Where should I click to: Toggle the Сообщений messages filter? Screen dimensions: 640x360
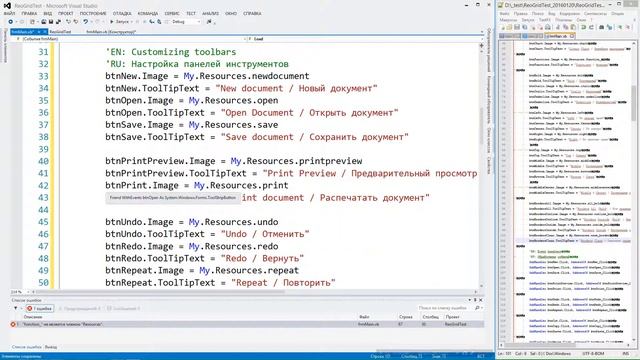point(124,308)
